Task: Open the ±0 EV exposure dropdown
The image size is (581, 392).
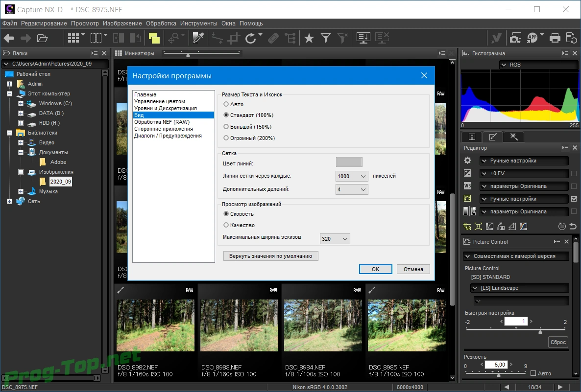Action: click(524, 173)
